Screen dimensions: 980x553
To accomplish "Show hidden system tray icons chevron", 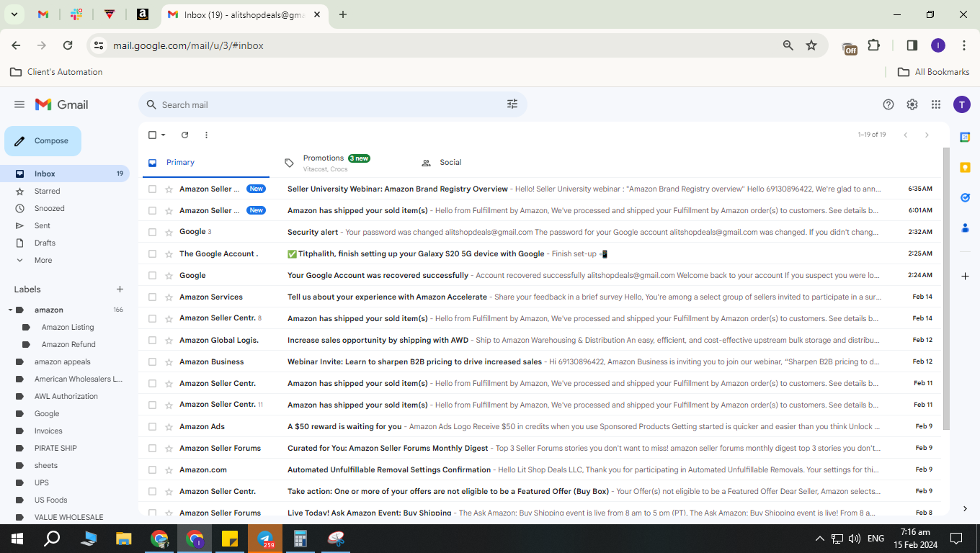I will click(x=819, y=539).
